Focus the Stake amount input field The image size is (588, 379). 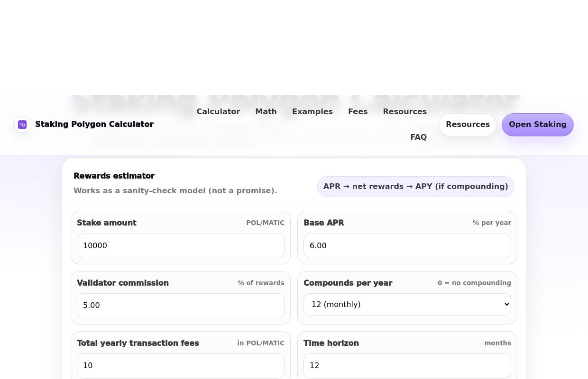click(x=180, y=245)
